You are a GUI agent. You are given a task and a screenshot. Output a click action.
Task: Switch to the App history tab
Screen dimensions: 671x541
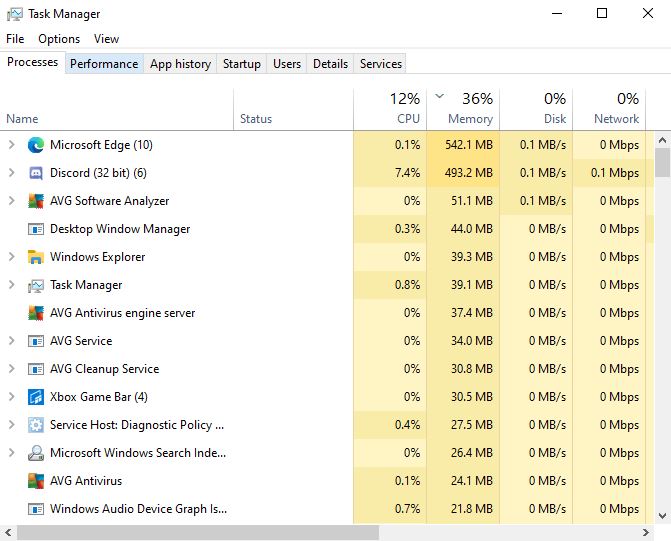tap(180, 64)
